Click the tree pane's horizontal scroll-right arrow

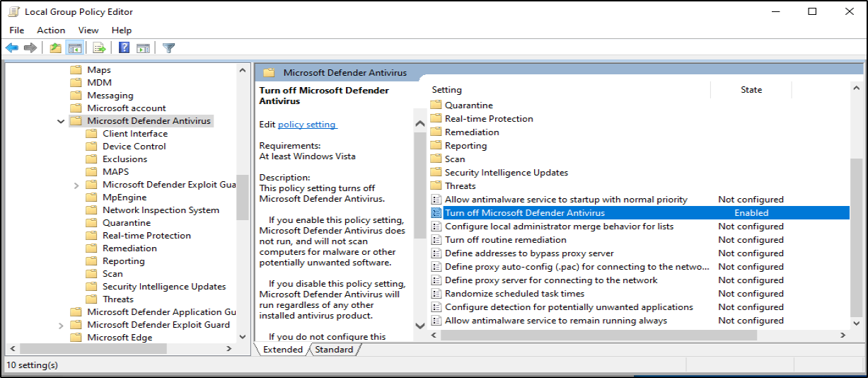click(228, 349)
